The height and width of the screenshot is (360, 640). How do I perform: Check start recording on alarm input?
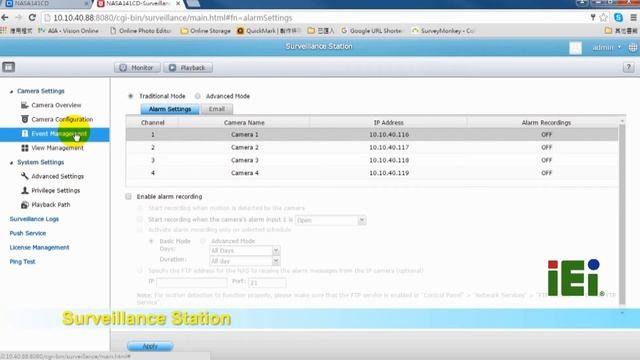(140, 220)
